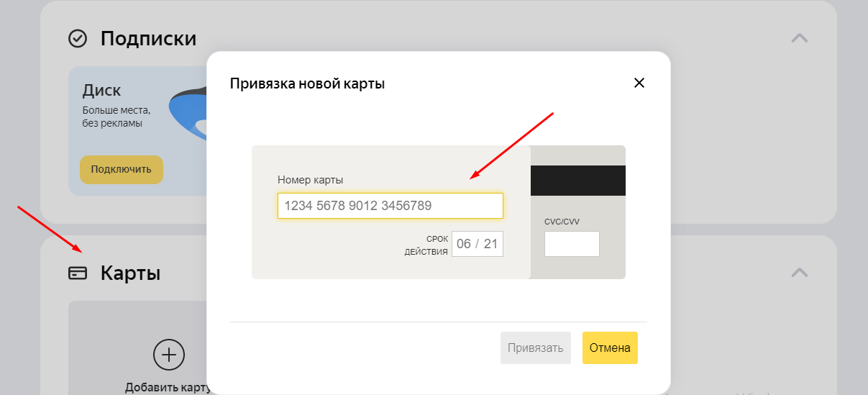Image resolution: width=868 pixels, height=395 pixels.
Task: Click the Диск subscription title
Action: pyautogui.click(x=101, y=91)
